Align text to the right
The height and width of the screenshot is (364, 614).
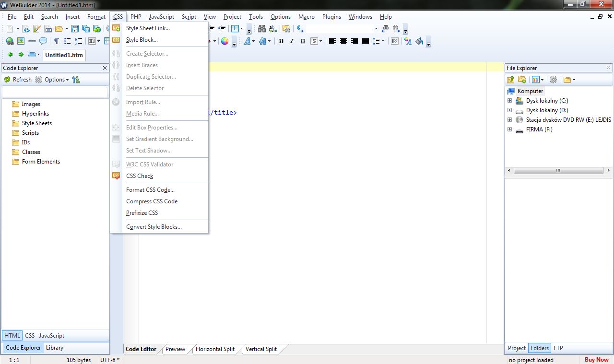coord(354,41)
